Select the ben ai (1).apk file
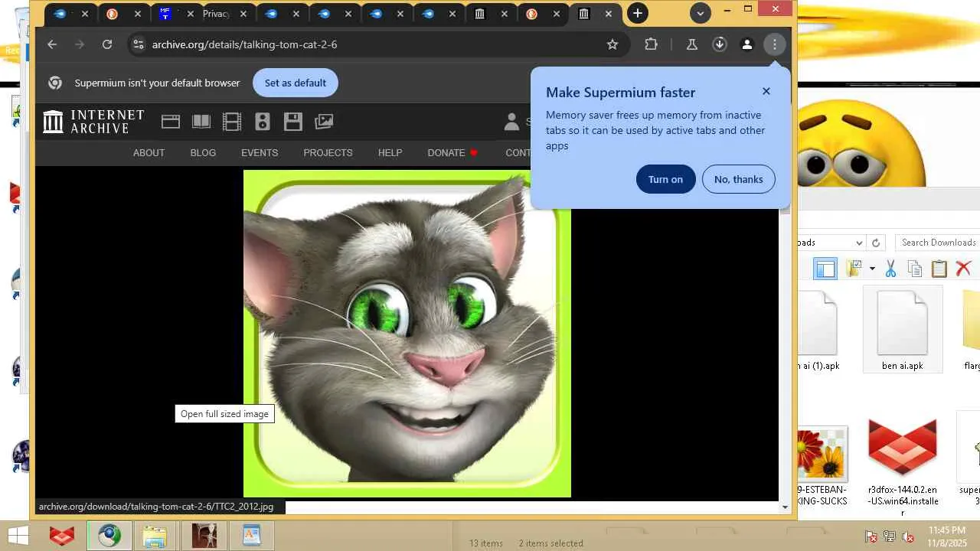The image size is (980, 551). (x=818, y=330)
